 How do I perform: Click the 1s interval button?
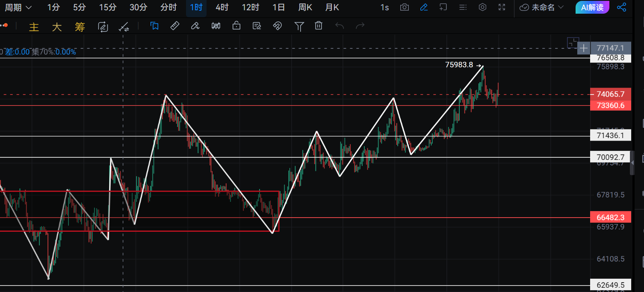click(x=384, y=7)
